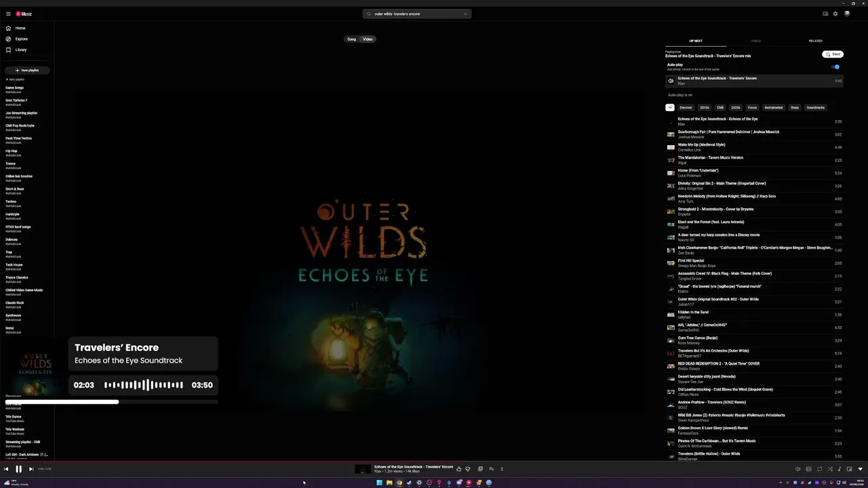Switch to Video mode

point(368,39)
